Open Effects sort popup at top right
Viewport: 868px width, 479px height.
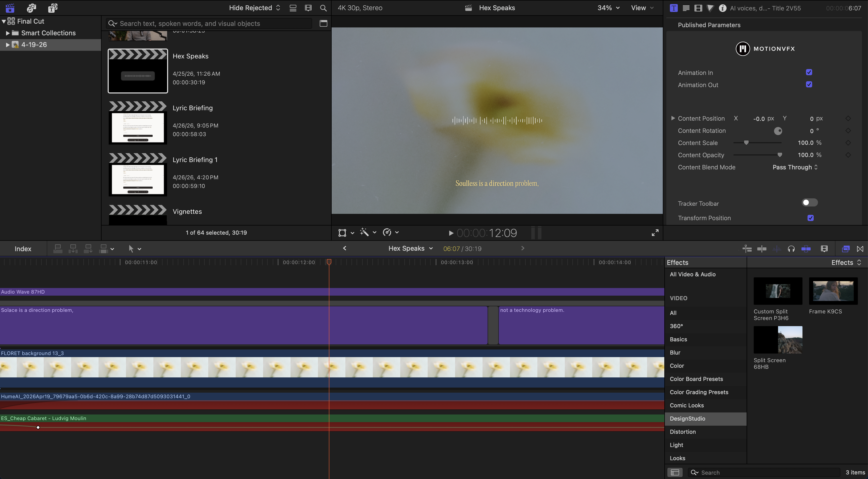[x=846, y=263]
